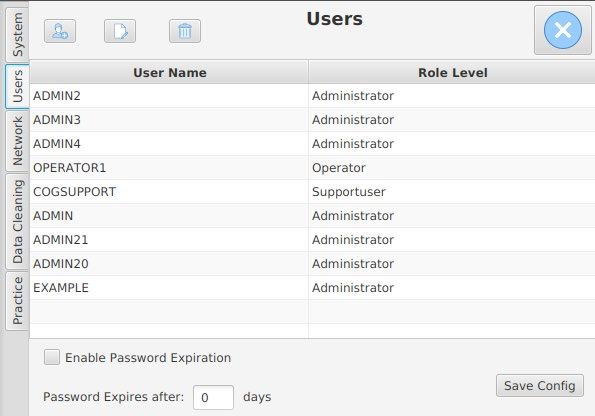
Task: Select the OPERATOR1 user row
Action: pos(312,168)
